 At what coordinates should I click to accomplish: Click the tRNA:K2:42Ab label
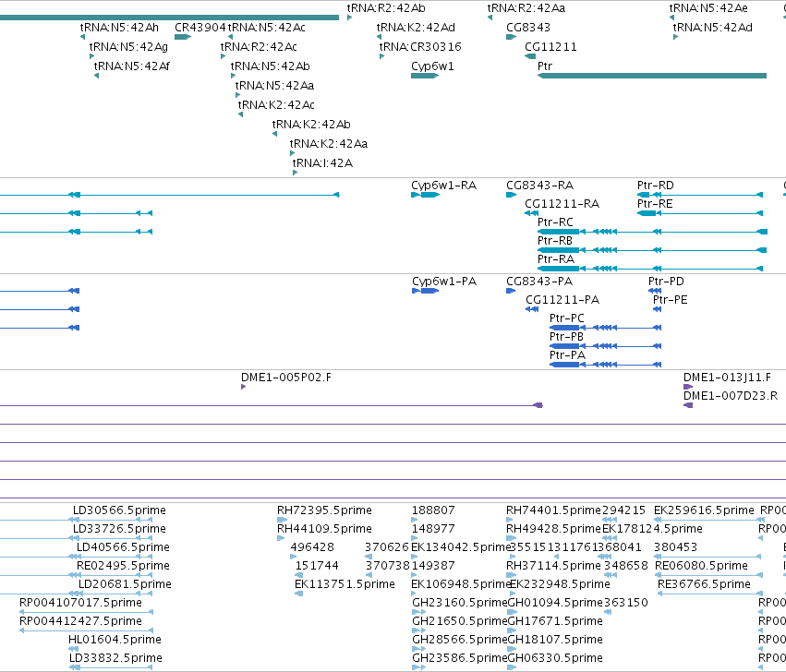click(311, 125)
